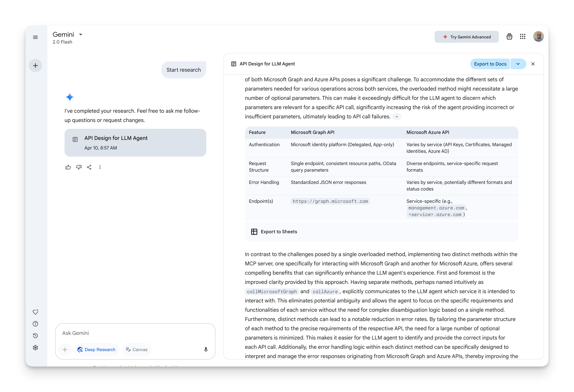Screen dimensions: 574x392
Task: Click Export to Docs button
Action: pyautogui.click(x=490, y=64)
